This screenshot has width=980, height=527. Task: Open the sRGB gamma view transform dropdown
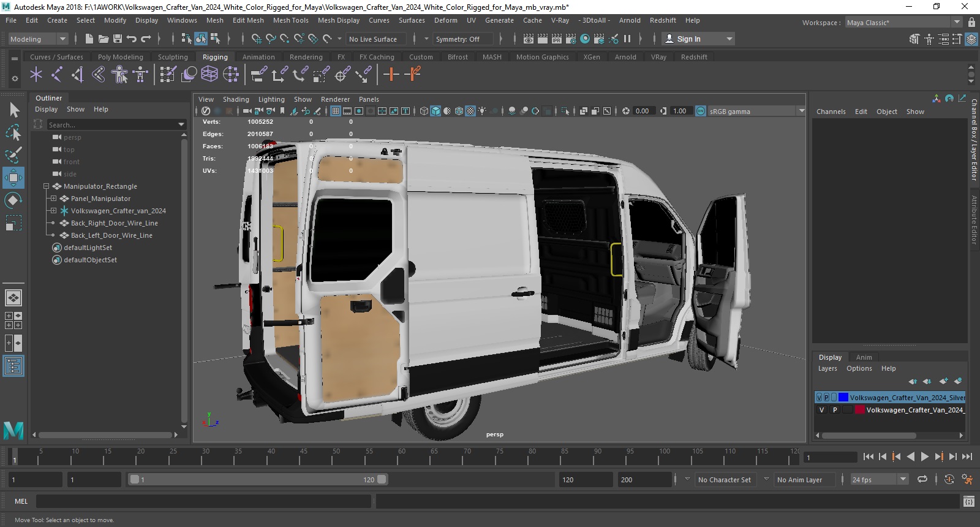(757, 111)
